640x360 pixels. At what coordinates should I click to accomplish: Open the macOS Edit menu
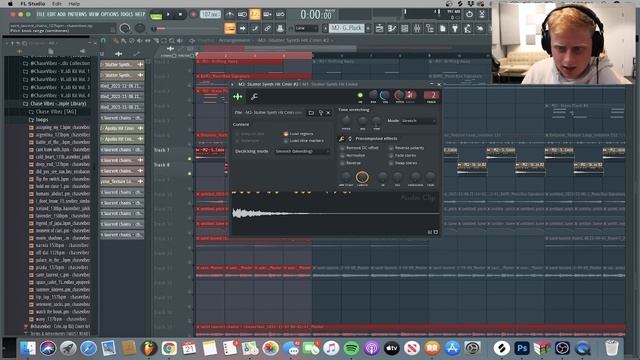[57, 4]
